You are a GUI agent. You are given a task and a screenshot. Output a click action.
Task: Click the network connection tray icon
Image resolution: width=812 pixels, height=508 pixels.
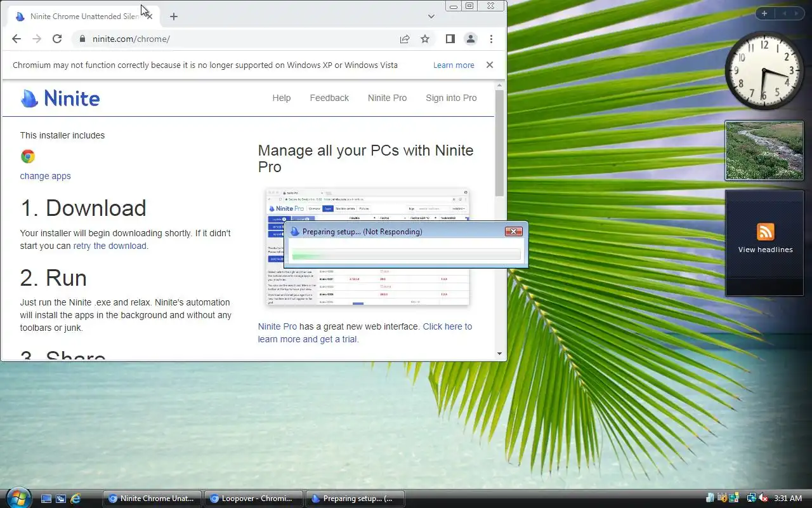click(x=752, y=498)
